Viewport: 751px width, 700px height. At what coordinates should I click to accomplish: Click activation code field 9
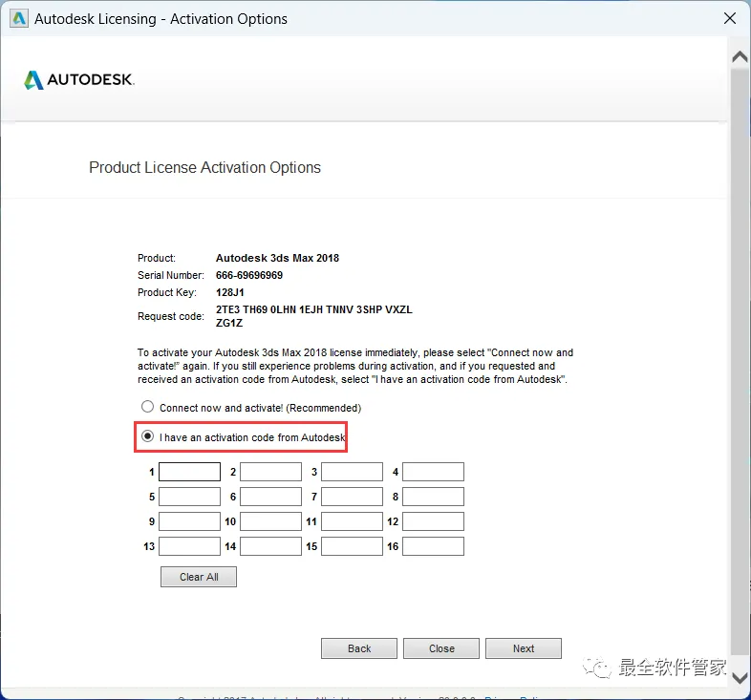click(x=190, y=521)
